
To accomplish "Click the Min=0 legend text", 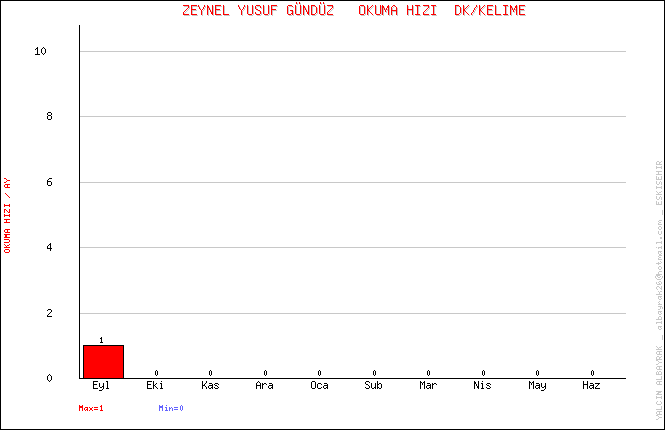I will tap(171, 408).
